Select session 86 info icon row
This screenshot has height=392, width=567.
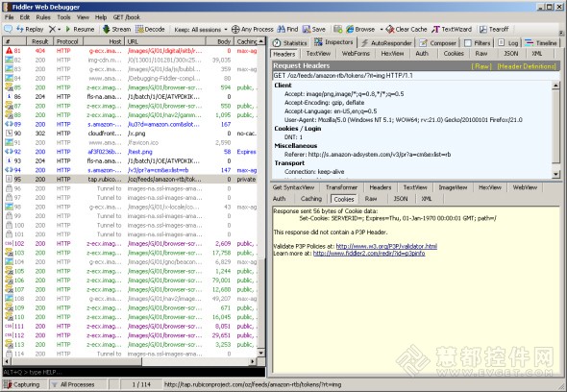(x=130, y=96)
